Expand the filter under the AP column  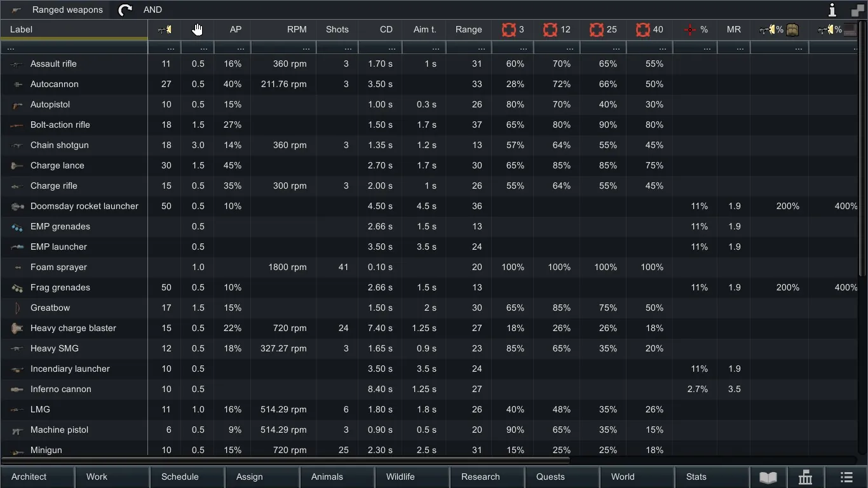233,48
